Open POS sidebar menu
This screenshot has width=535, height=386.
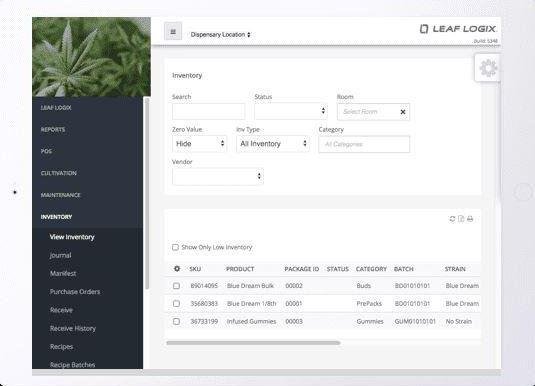click(46, 151)
